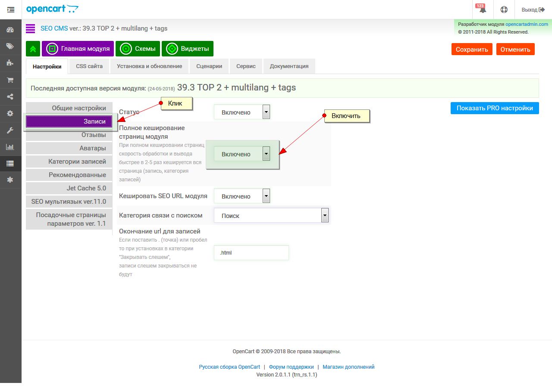Click the SEO CMS title link

pos(54,28)
